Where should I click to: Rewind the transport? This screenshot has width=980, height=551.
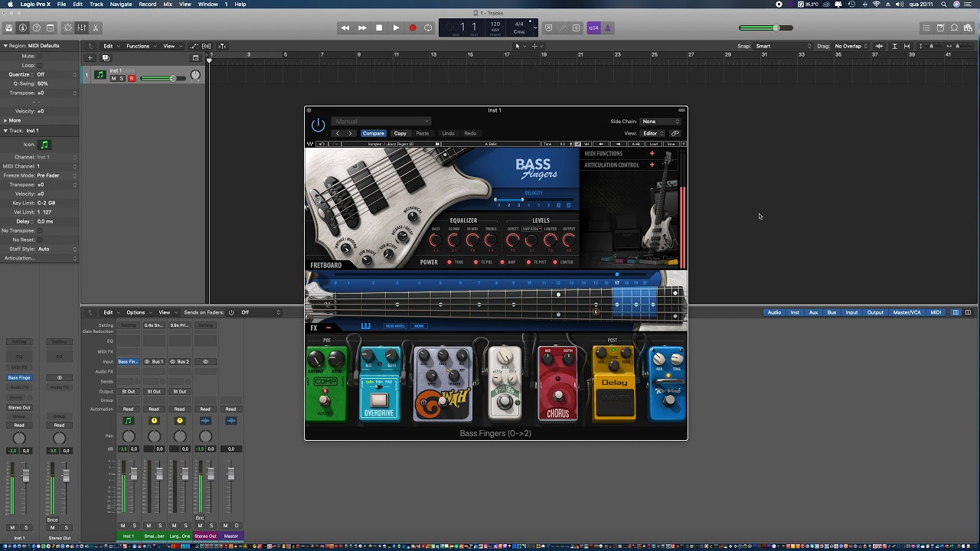click(345, 28)
